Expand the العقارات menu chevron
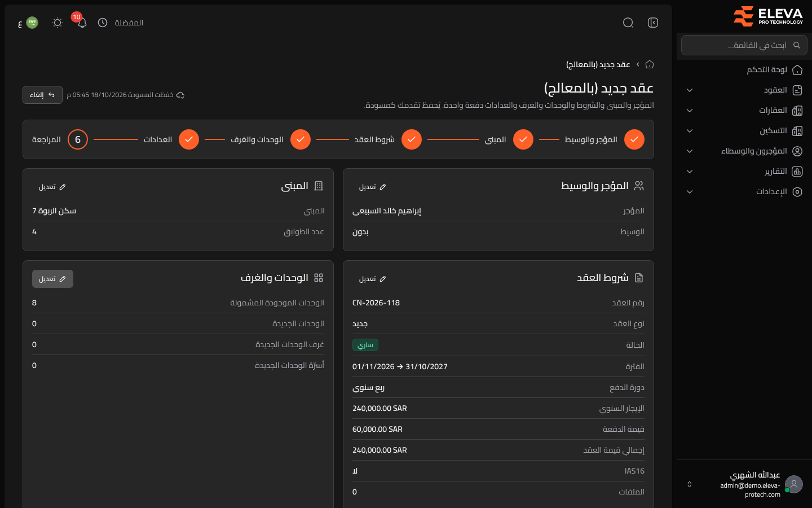 click(690, 111)
